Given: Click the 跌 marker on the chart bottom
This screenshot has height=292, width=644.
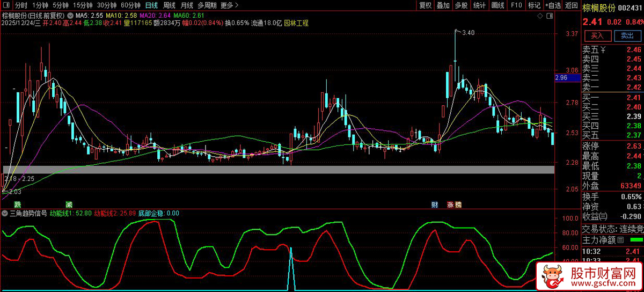Looking at the screenshot, I should pyautogui.click(x=18, y=205).
